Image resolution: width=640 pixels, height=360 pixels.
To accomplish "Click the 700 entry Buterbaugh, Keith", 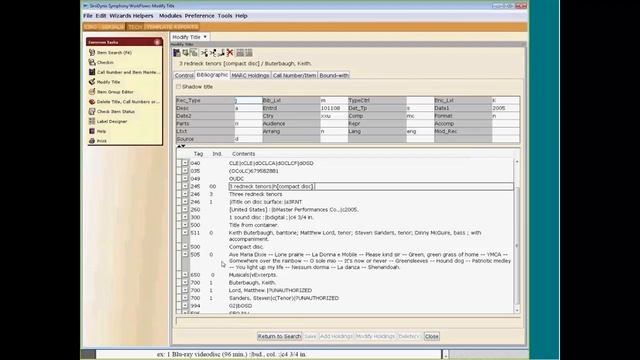I will (x=252, y=282).
